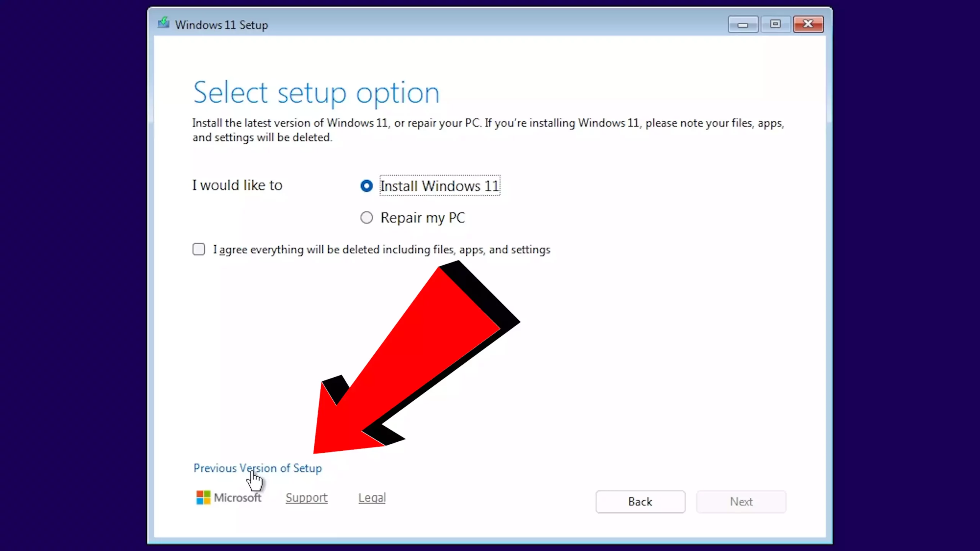
Task: Click the Install Windows 11 label text
Action: pyautogui.click(x=439, y=186)
